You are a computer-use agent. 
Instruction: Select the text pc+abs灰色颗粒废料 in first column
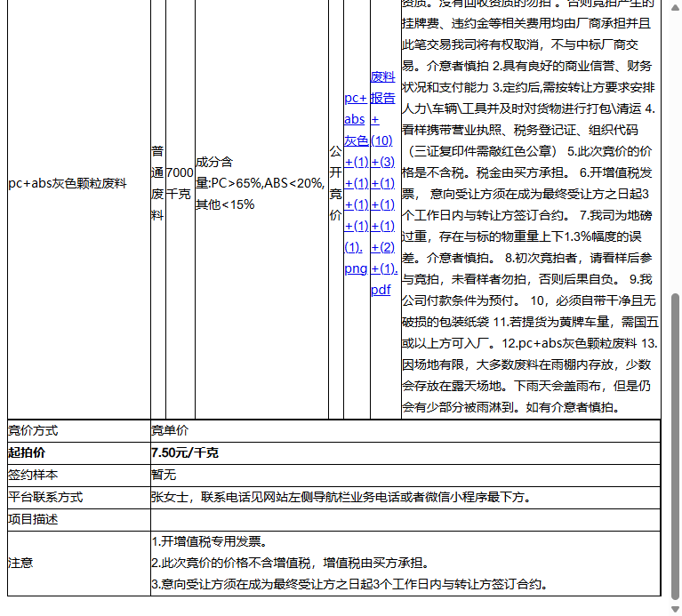[68, 183]
